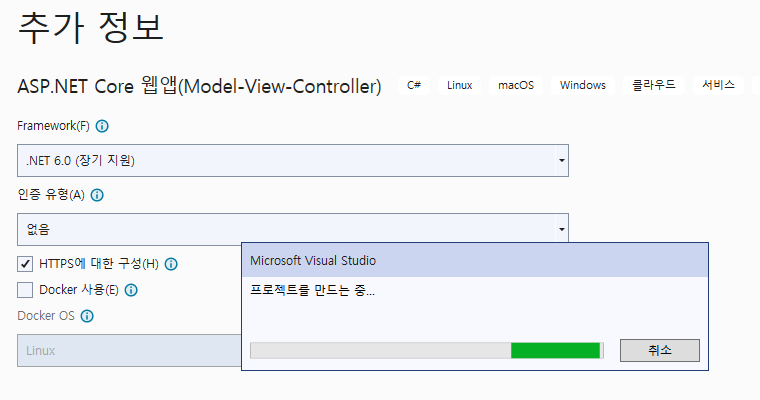
Task: Enable the Docker 사용(E) checkbox
Action: click(x=25, y=290)
